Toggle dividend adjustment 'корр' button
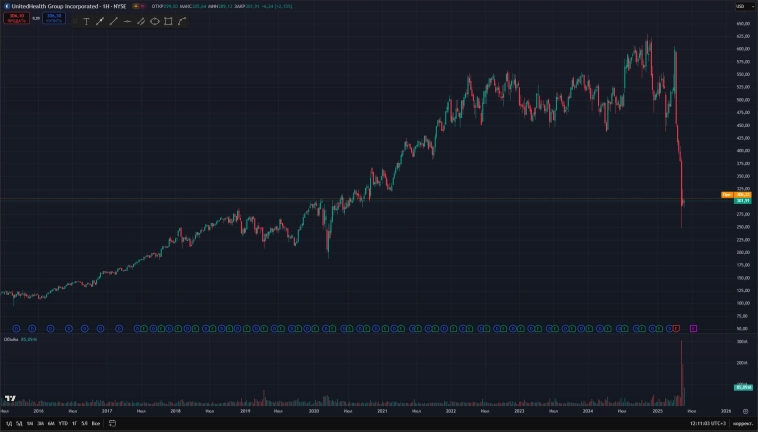This screenshot has width=758, height=432. tap(743, 423)
